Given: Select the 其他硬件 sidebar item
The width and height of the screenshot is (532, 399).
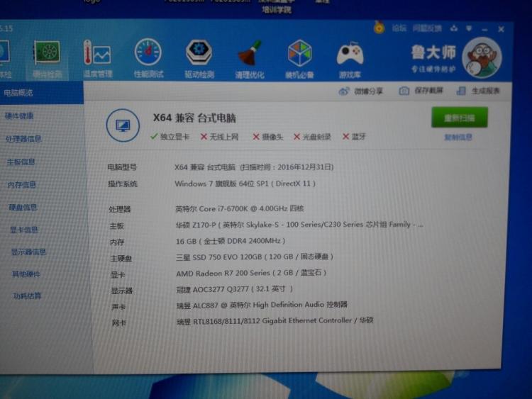Looking at the screenshot, I should [26, 274].
